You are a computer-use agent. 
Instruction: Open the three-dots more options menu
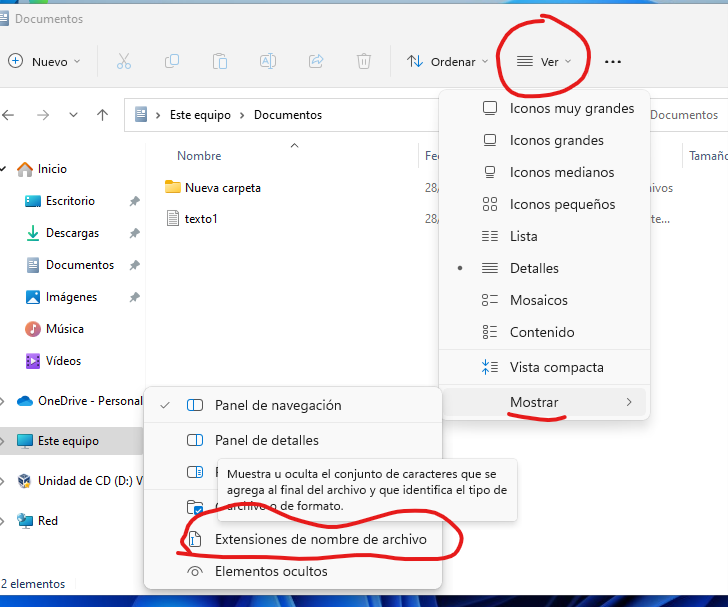pos(613,62)
